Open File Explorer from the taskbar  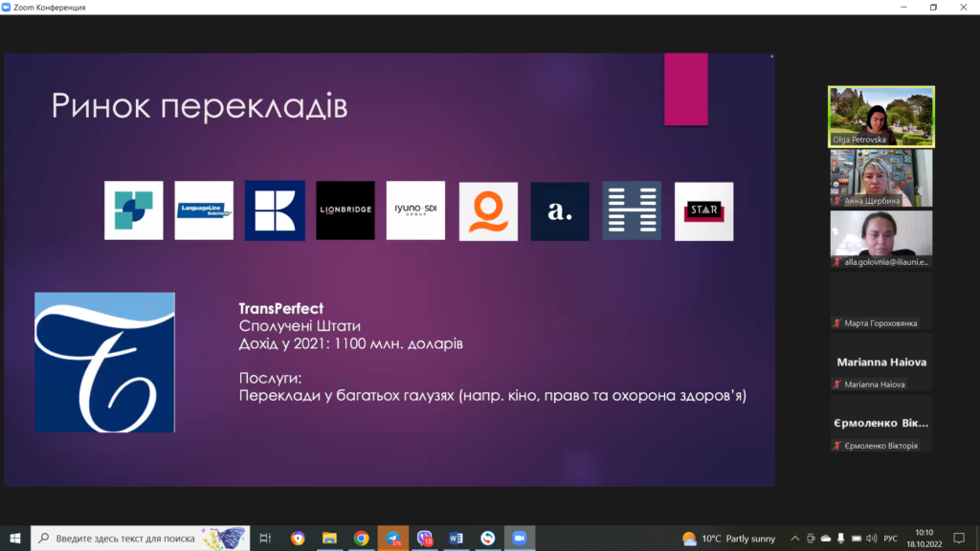click(329, 539)
